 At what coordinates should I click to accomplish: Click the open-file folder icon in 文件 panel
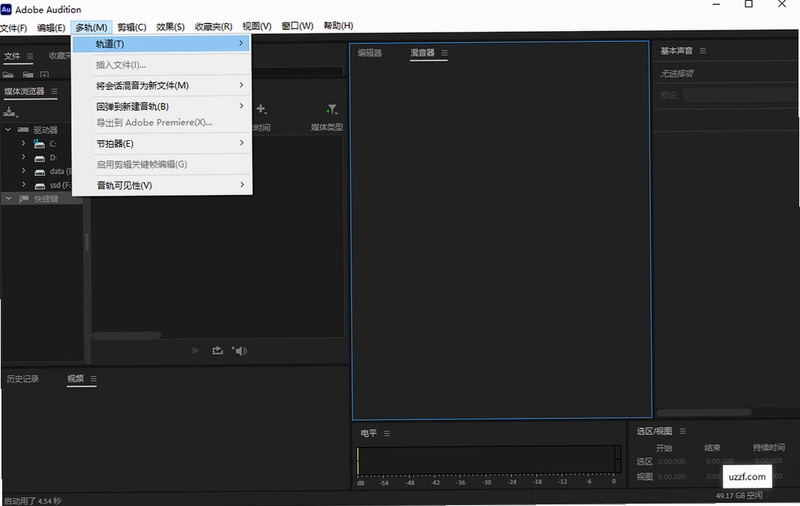coord(8,75)
